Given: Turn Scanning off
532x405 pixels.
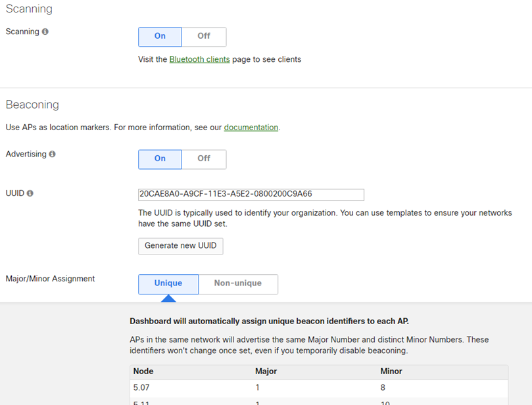Looking at the screenshot, I should coord(204,36).
